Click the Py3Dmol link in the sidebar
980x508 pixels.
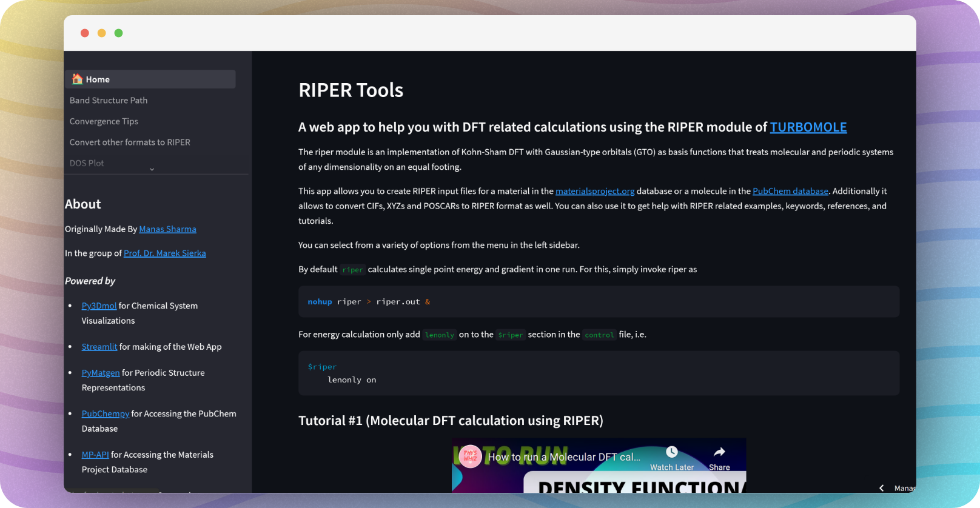99,306
